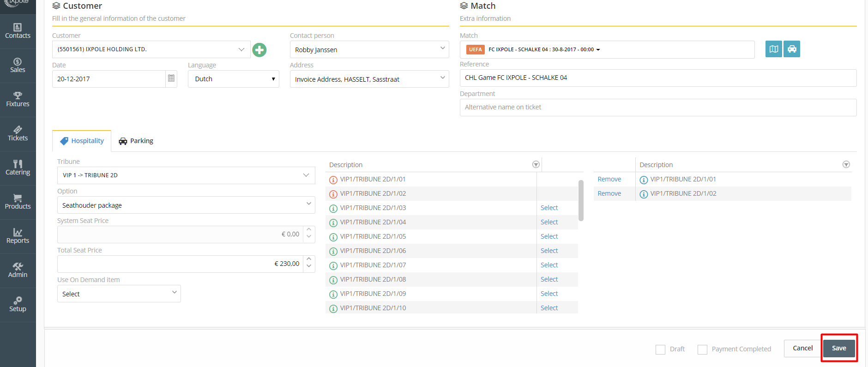The height and width of the screenshot is (367, 868).
Task: Click the Total Seat Price field
Action: pos(180,264)
